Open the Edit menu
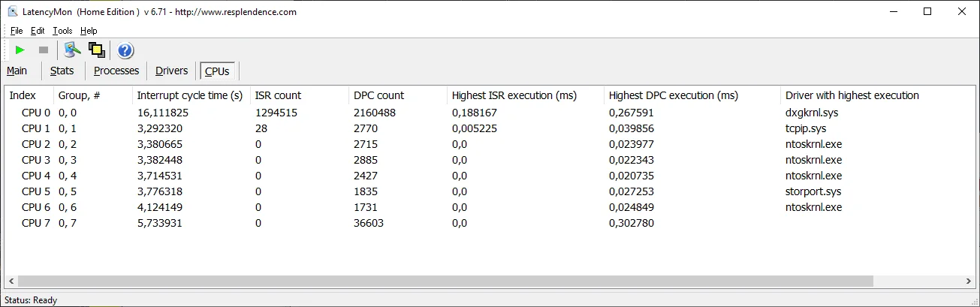The image size is (980, 307). 38,31
